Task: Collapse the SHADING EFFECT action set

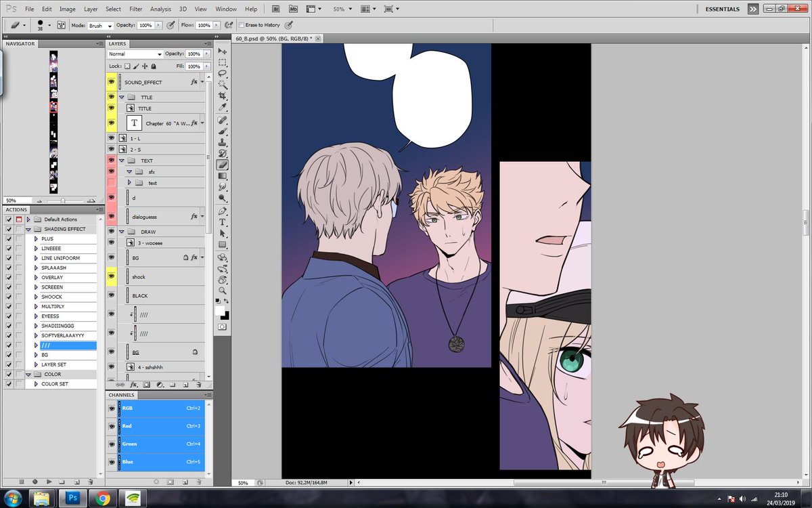Action: (28, 229)
